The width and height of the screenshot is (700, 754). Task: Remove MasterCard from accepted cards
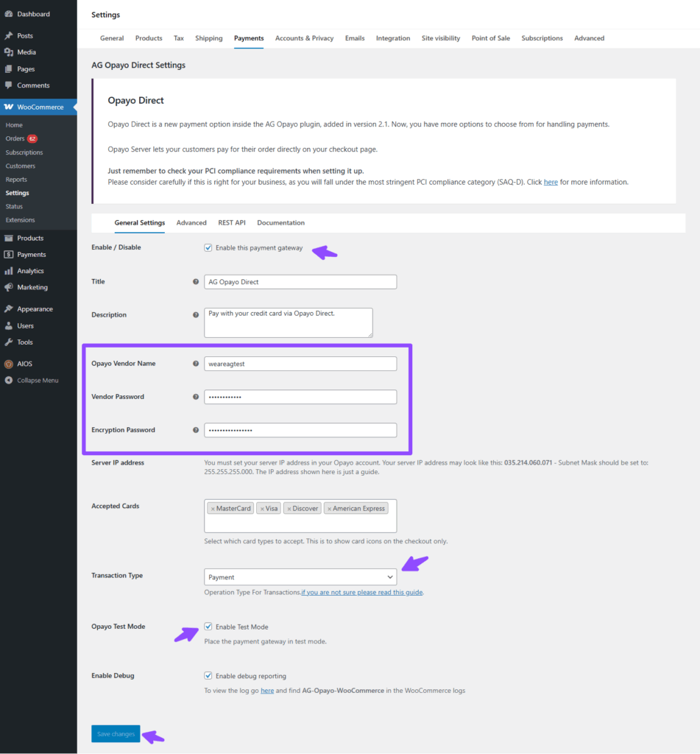click(213, 509)
